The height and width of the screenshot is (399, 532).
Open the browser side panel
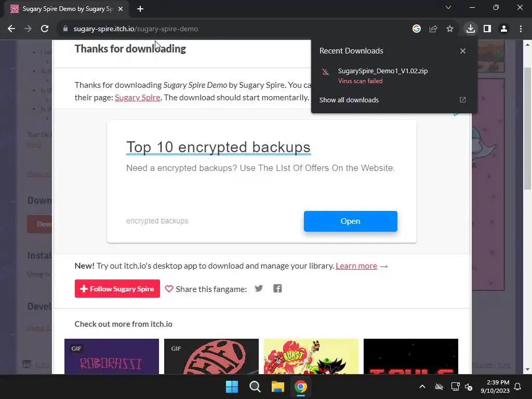point(487,29)
